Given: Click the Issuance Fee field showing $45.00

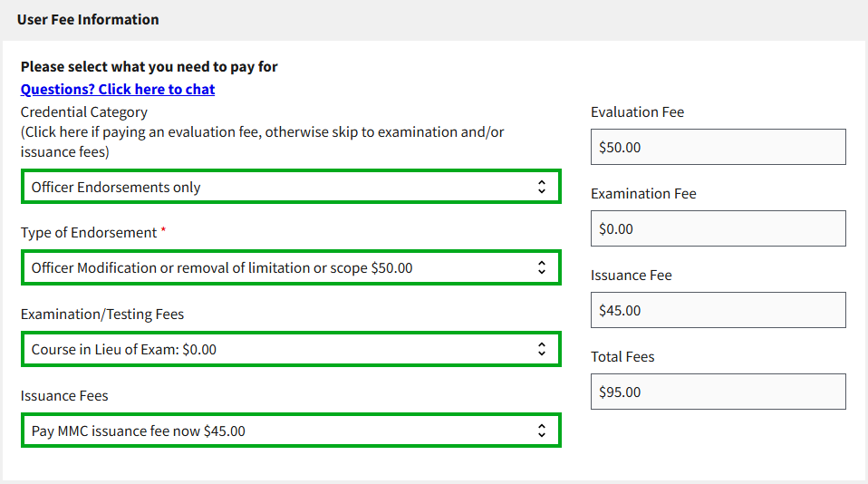Looking at the screenshot, I should pyautogui.click(x=718, y=310).
